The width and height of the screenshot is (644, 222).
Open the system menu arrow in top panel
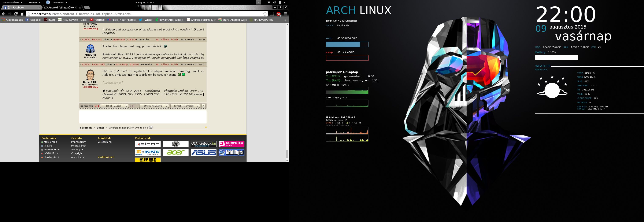coord(285,3)
